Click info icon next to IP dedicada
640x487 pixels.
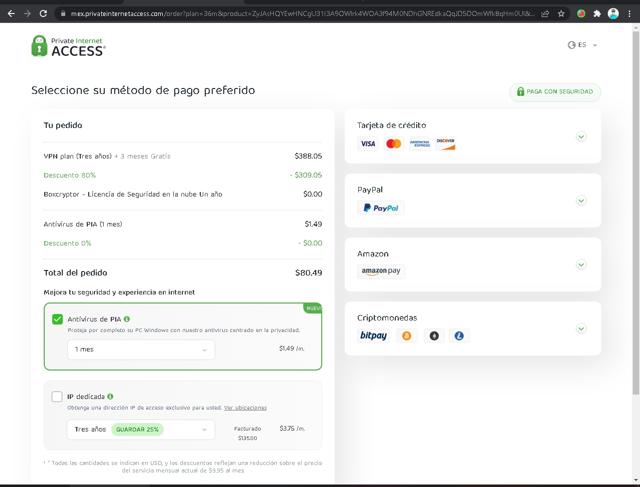point(110,396)
